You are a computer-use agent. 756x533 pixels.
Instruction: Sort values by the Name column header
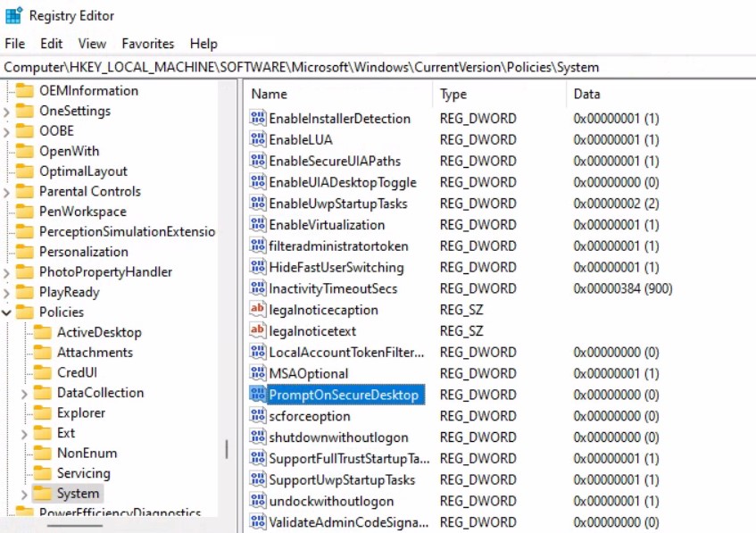pyautogui.click(x=338, y=94)
